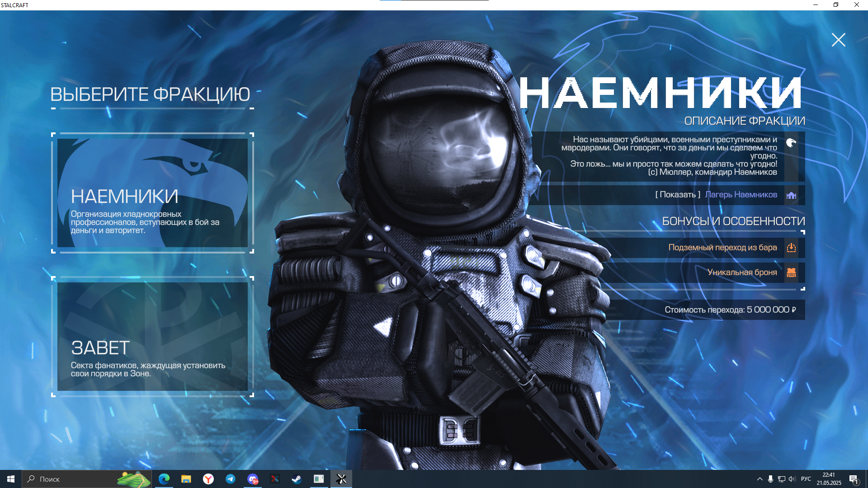Click the underground passage bonus icon

click(791, 248)
